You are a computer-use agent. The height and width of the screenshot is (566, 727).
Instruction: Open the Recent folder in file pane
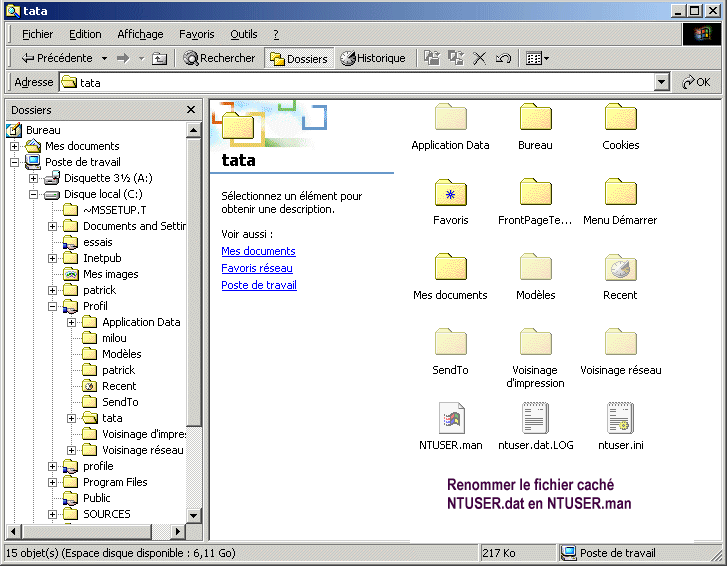pos(620,268)
